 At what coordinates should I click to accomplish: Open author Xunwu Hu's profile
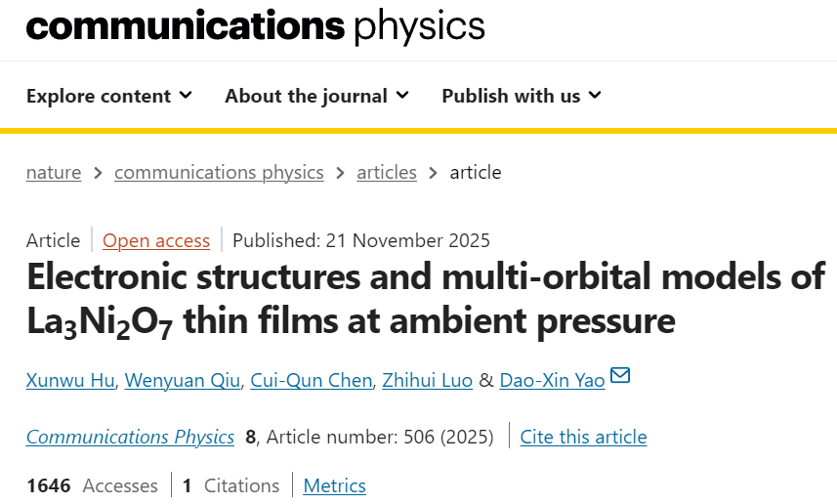(71, 380)
